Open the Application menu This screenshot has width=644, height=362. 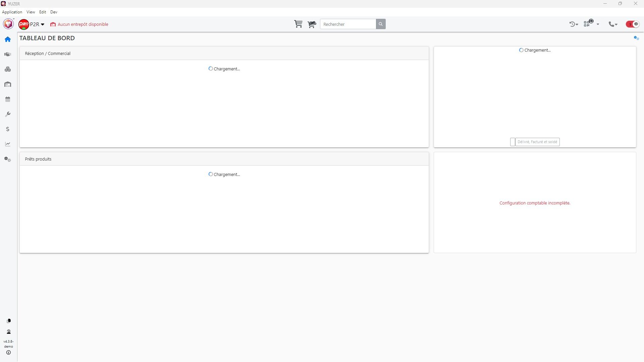[12, 12]
